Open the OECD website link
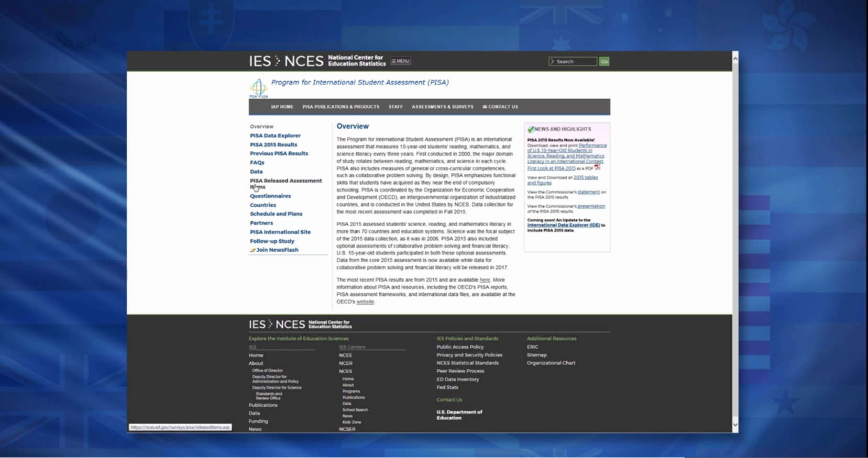 [365, 302]
